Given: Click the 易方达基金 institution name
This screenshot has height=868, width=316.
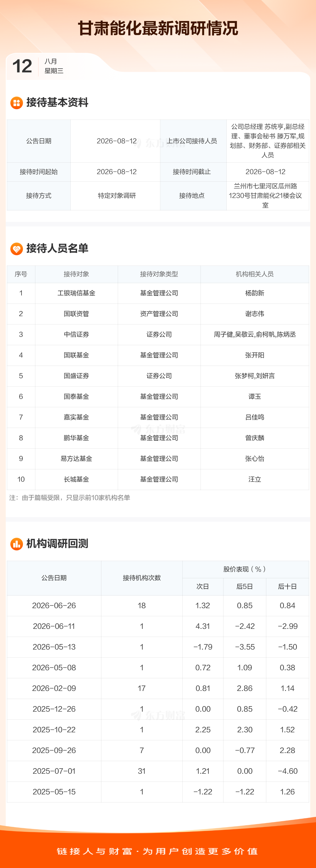Looking at the screenshot, I should coord(76,459).
